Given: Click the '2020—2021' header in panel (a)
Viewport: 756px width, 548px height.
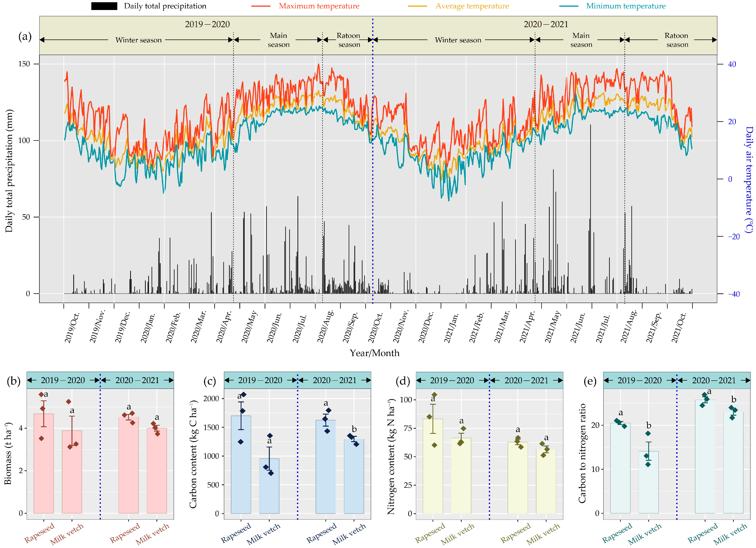Looking at the screenshot, I should (546, 24).
